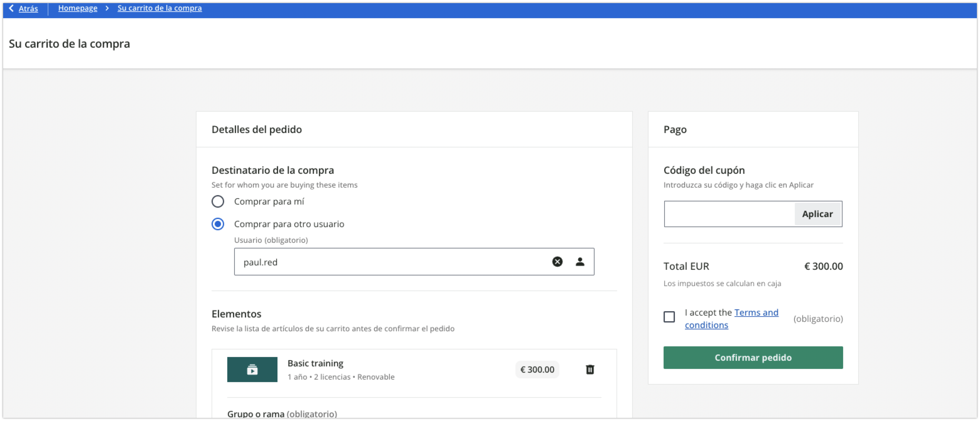980x421 pixels.
Task: Clear the paul.red field via X icon
Action: click(557, 261)
